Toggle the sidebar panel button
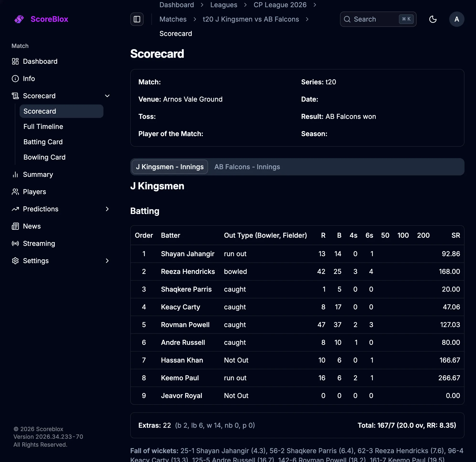The height and width of the screenshot is (462, 476). [137, 19]
